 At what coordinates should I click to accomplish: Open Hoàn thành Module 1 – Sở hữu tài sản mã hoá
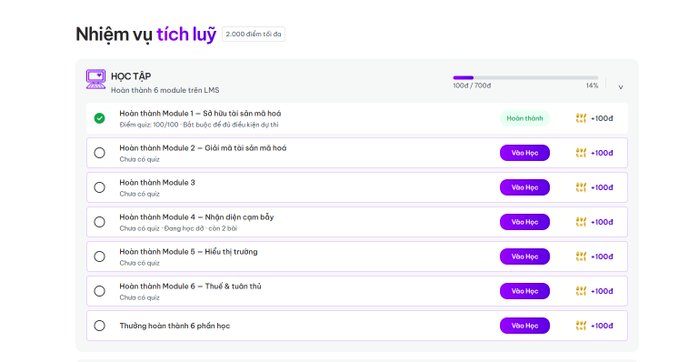click(x=200, y=113)
